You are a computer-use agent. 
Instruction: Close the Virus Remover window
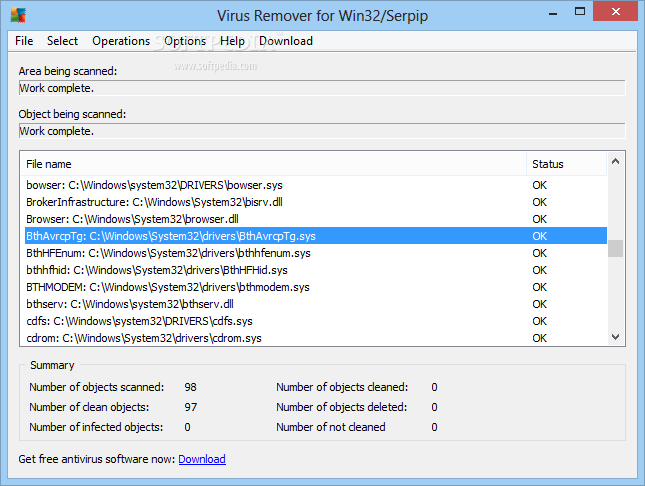(x=615, y=12)
